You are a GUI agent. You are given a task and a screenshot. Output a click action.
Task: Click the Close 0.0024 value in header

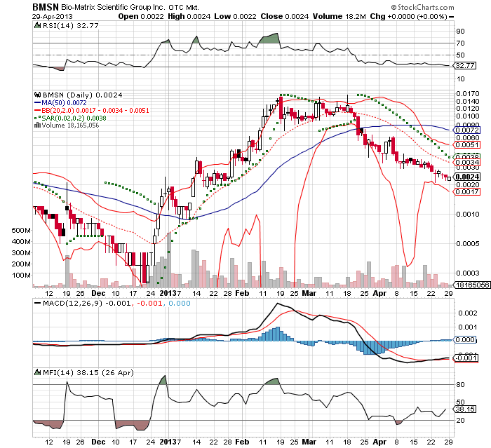tap(285, 16)
